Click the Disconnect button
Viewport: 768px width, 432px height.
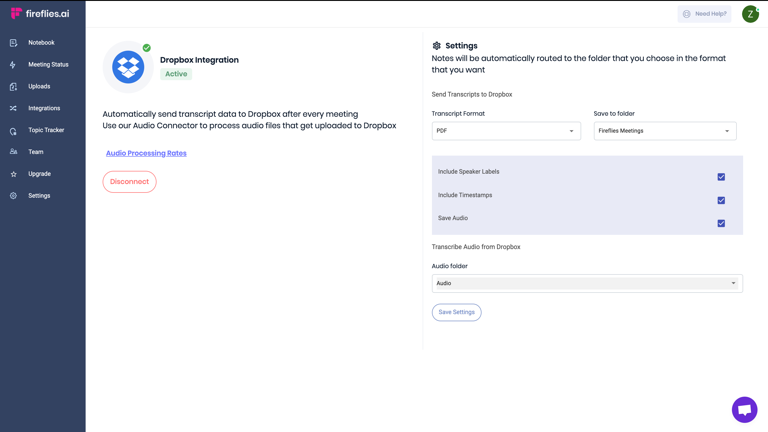(129, 182)
